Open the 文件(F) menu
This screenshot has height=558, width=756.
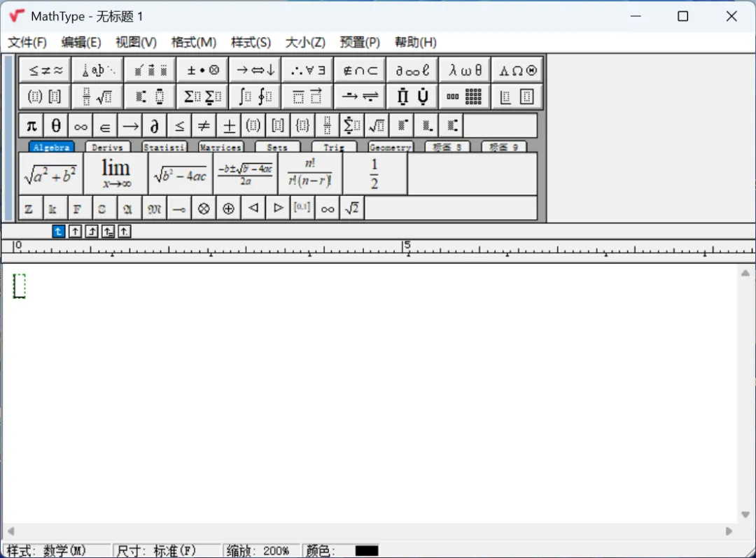pyautogui.click(x=27, y=43)
